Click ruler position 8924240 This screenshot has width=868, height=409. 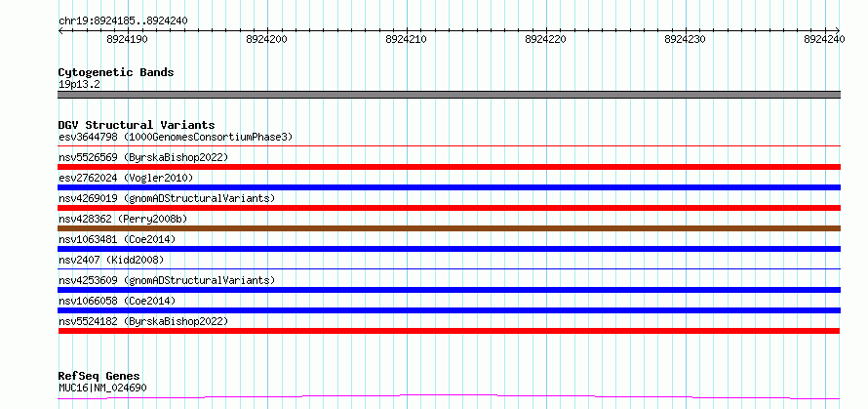pyautogui.click(x=824, y=39)
